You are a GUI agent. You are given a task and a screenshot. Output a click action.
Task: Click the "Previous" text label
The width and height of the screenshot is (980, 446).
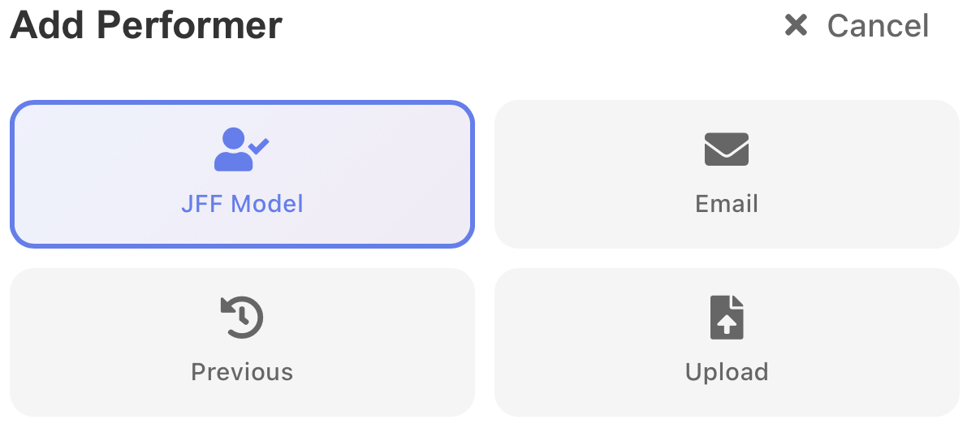pos(242,372)
